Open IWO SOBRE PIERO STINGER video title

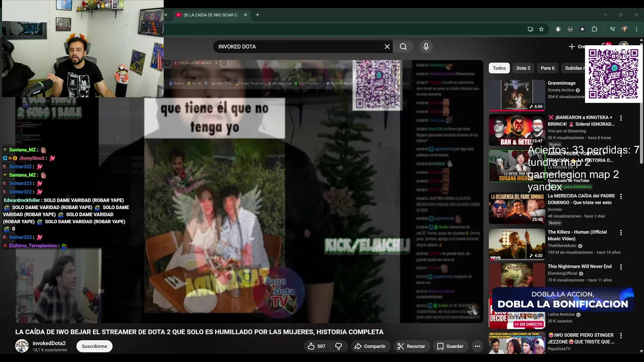pos(581,338)
